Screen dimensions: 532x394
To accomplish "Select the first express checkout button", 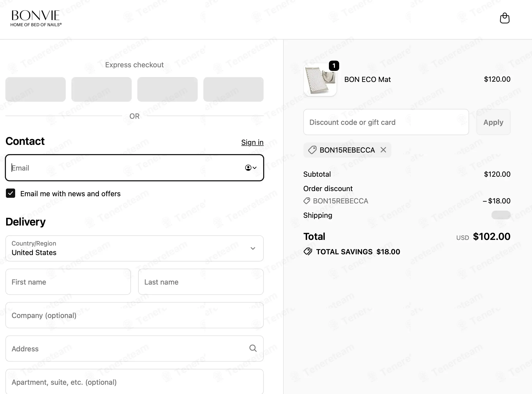I will tap(35, 89).
